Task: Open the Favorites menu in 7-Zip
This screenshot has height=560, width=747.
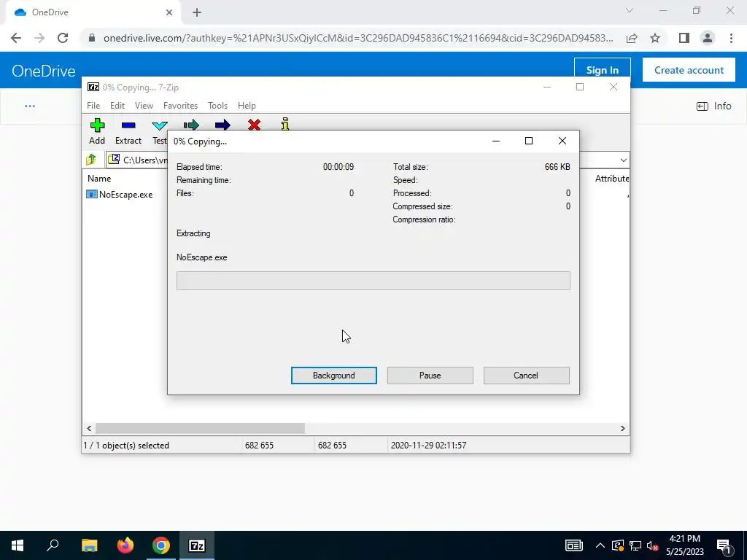Action: (x=180, y=106)
